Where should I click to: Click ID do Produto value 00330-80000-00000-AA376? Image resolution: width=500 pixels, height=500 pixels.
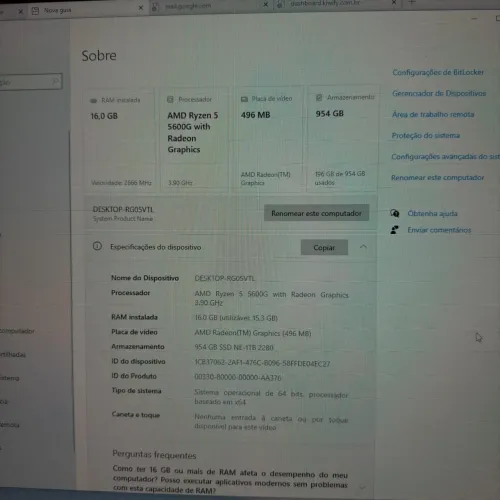(x=238, y=377)
